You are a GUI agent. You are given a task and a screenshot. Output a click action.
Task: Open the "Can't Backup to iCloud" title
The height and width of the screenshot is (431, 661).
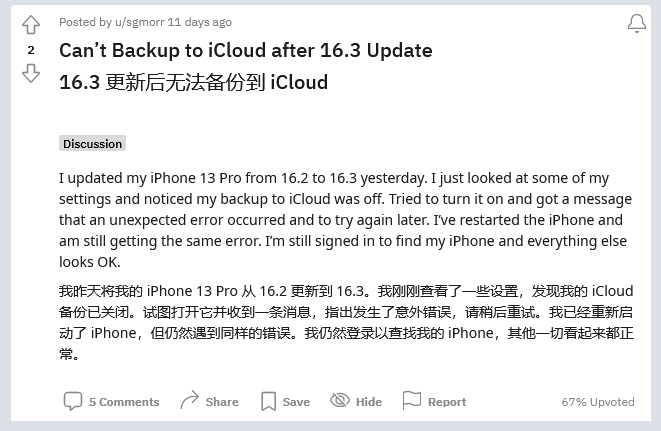pos(245,50)
